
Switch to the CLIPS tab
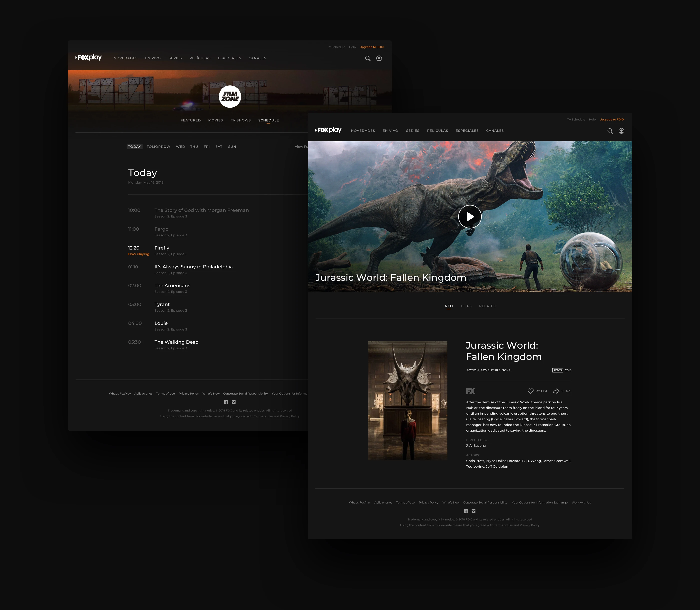[x=466, y=306]
